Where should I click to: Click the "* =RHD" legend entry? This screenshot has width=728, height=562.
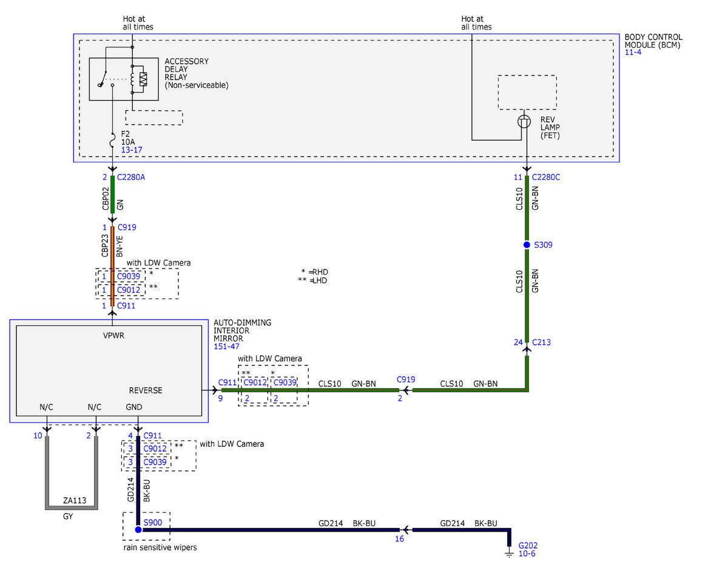pyautogui.click(x=315, y=272)
